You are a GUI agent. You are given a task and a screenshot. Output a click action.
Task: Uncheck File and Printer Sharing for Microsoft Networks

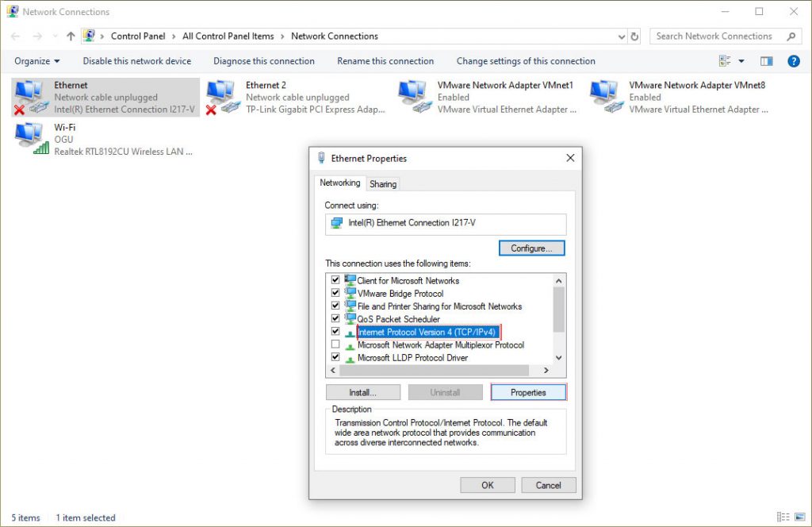[335, 306]
